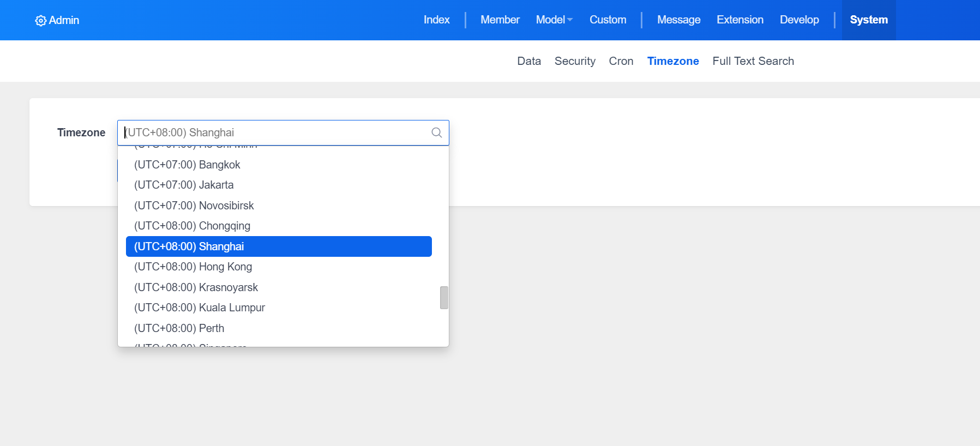Pick (UTC+08:00) Kuala Lumpur timezone
Image resolution: width=980 pixels, height=446 pixels.
tap(200, 308)
